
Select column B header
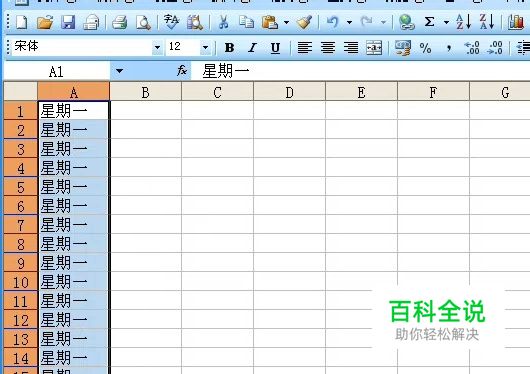click(x=146, y=92)
